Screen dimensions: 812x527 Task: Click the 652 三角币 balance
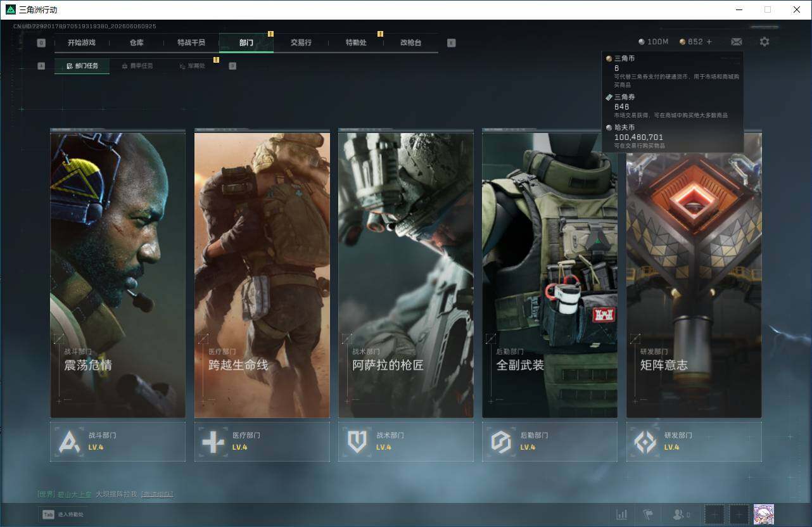(691, 42)
